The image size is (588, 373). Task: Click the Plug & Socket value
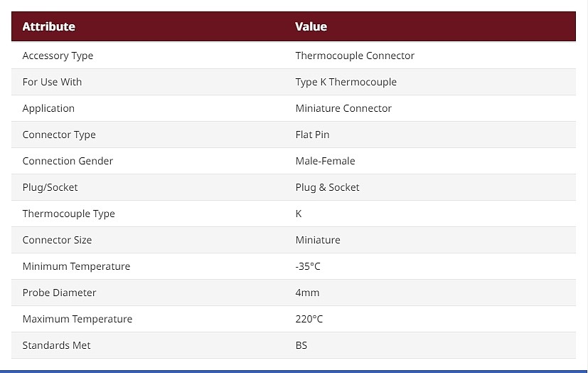[327, 187]
